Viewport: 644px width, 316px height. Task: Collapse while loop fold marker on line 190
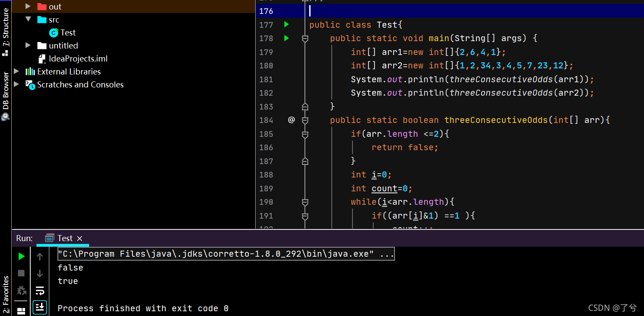[x=305, y=202]
